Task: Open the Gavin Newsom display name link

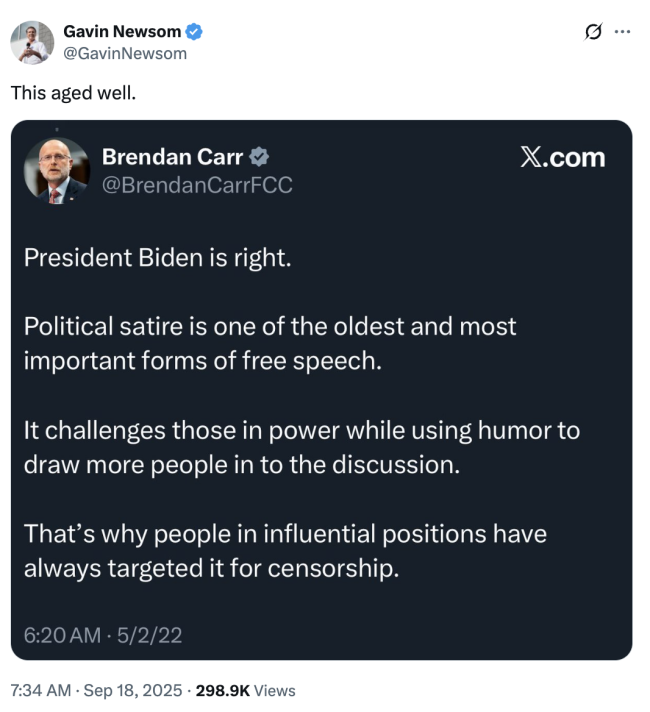Action: point(121,32)
